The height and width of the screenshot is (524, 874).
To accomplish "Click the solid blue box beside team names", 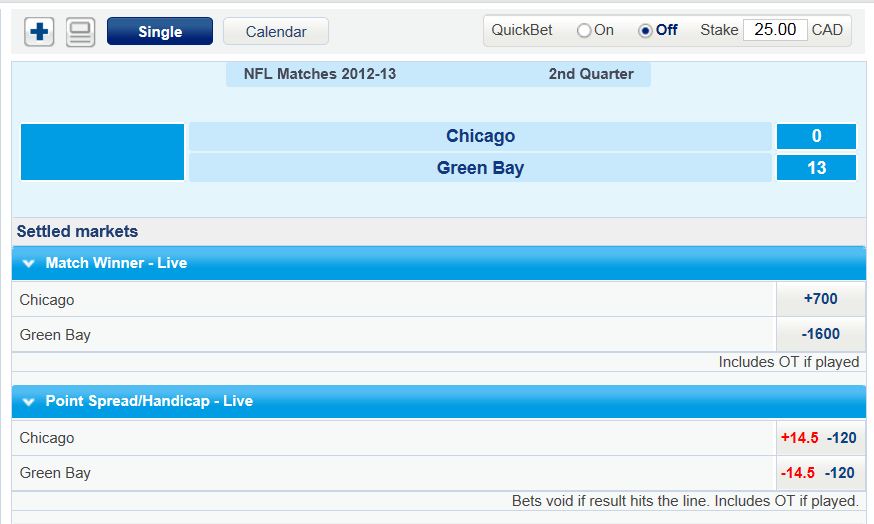I will point(103,152).
